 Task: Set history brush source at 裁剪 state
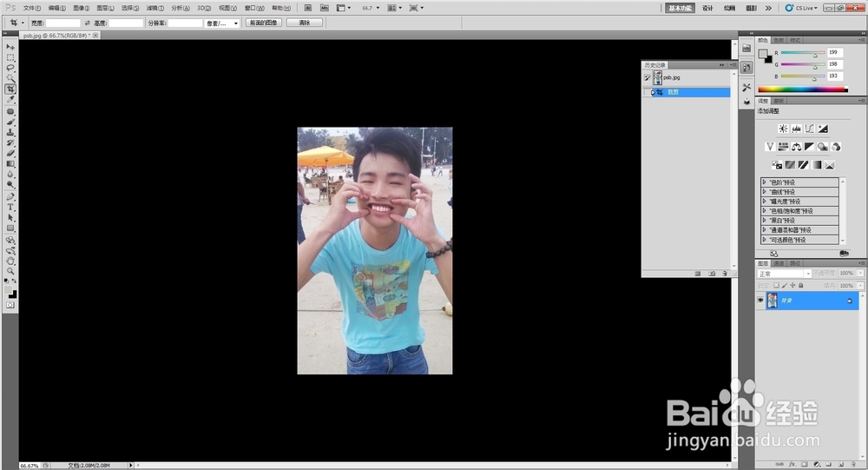coord(648,92)
